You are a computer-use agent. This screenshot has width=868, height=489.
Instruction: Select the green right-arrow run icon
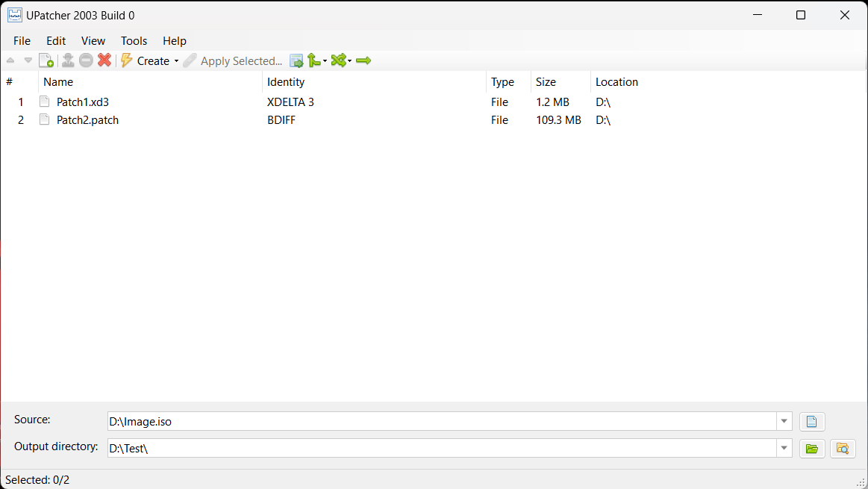(x=363, y=60)
